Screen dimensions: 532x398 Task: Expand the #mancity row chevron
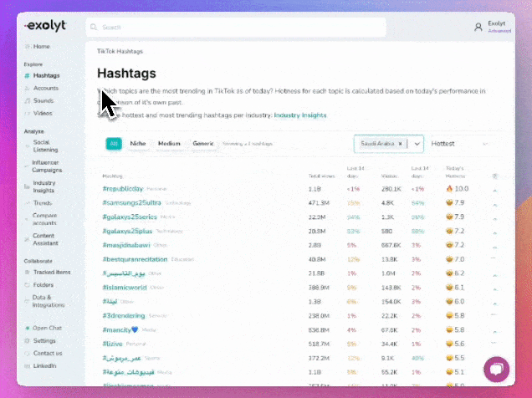point(494,331)
